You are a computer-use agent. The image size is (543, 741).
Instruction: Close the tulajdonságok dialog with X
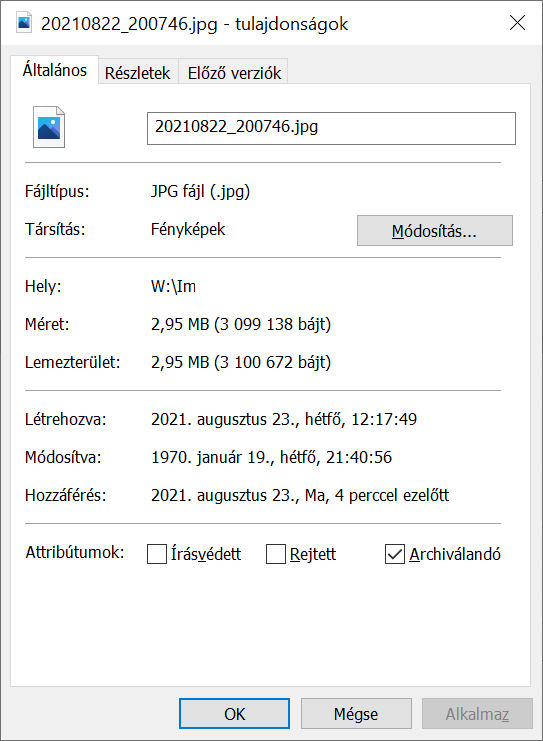point(517,22)
